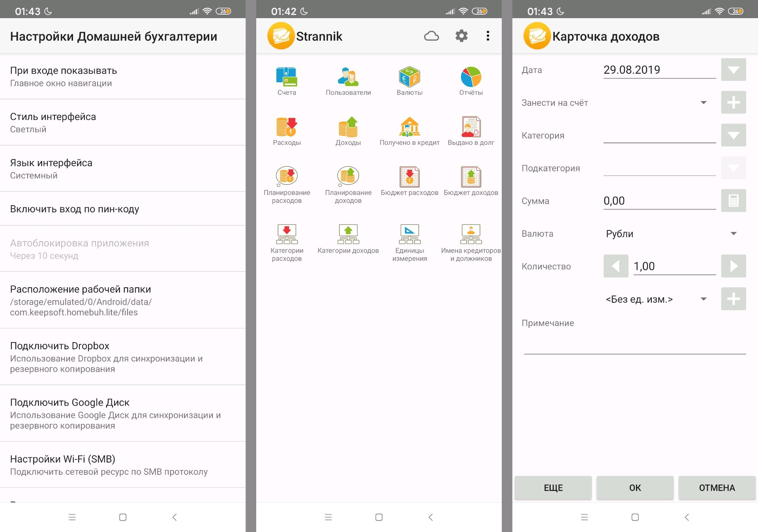This screenshot has width=758, height=532.
Task: Open the three-dot overflow menu
Action: (x=488, y=36)
